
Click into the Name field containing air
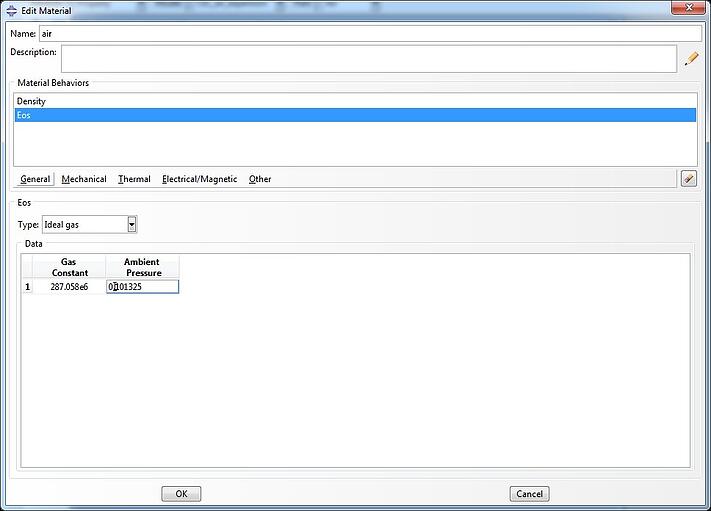370,34
